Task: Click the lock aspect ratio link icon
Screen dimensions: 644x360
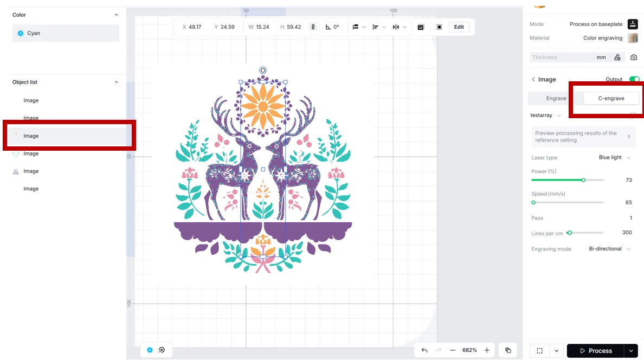Action: (313, 27)
